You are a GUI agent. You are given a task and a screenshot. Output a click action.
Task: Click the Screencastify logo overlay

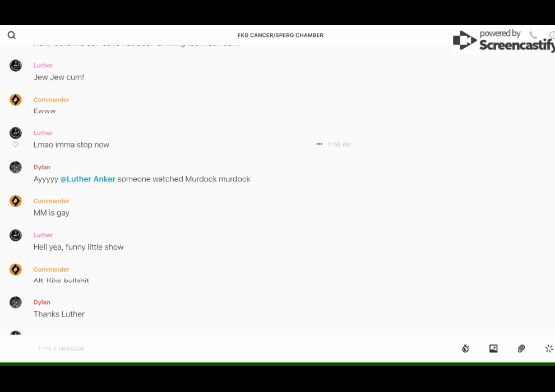click(x=502, y=40)
